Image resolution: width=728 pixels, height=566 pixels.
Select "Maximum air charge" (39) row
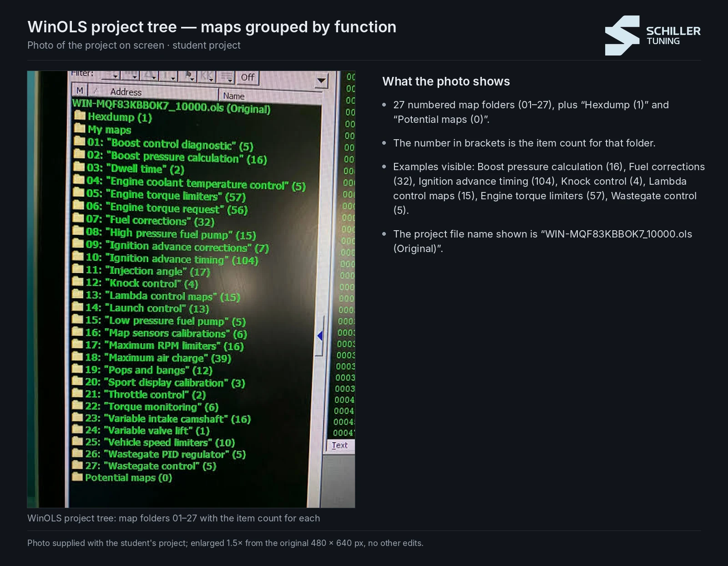pos(152,358)
